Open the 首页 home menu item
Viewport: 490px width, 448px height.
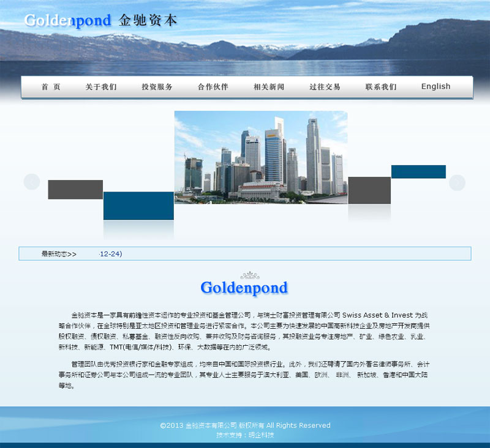point(51,87)
